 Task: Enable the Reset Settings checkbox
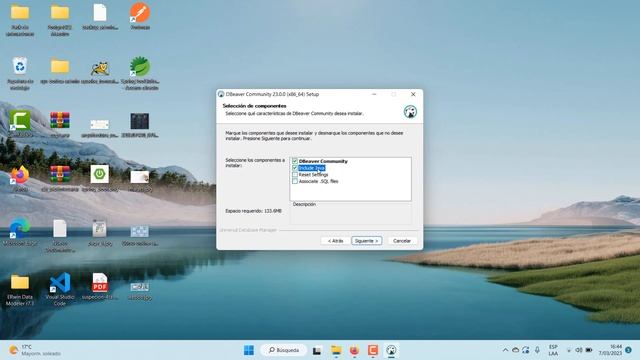coord(295,174)
